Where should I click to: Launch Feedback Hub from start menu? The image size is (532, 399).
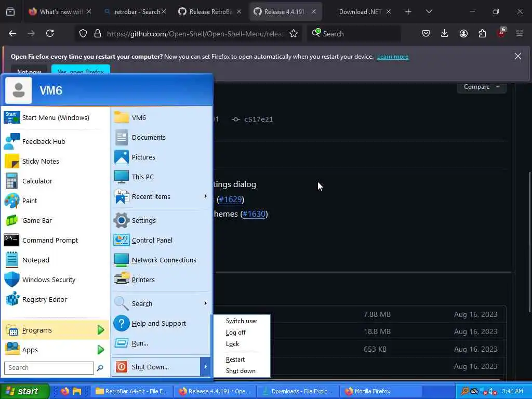55,141
